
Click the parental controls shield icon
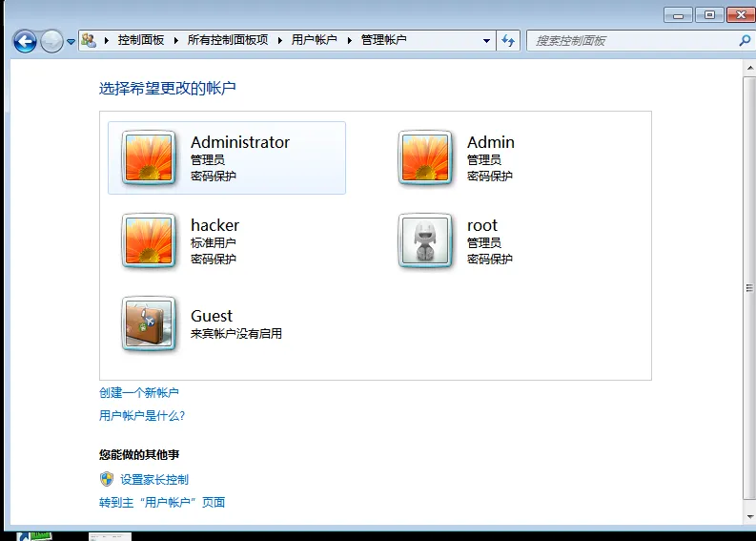[x=107, y=479]
